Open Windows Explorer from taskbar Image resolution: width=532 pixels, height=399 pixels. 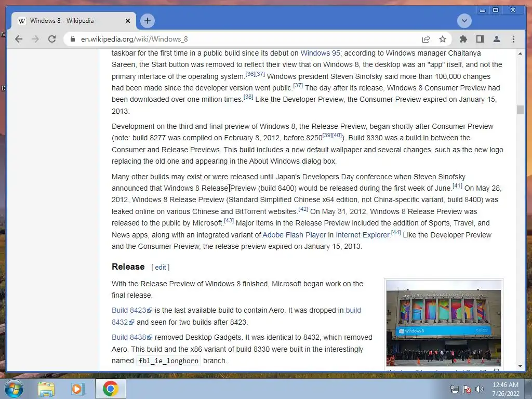click(46, 389)
